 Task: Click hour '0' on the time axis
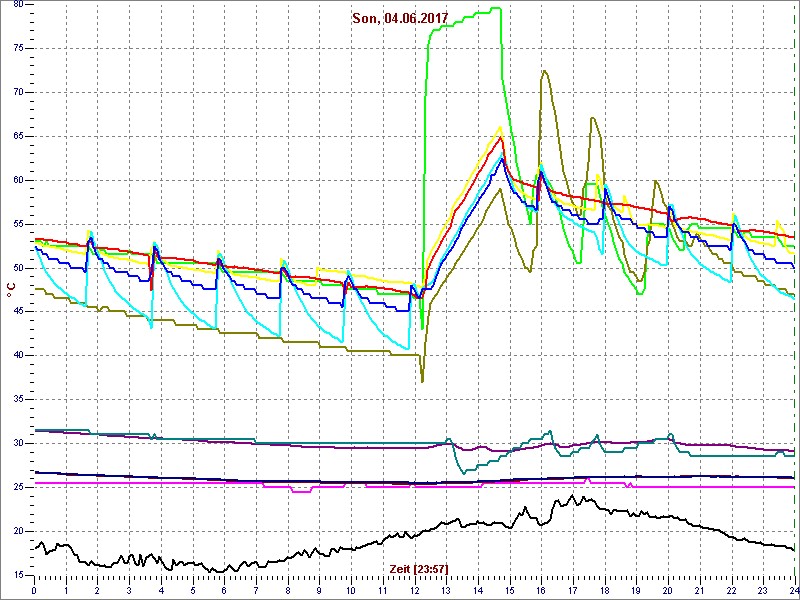click(34, 590)
